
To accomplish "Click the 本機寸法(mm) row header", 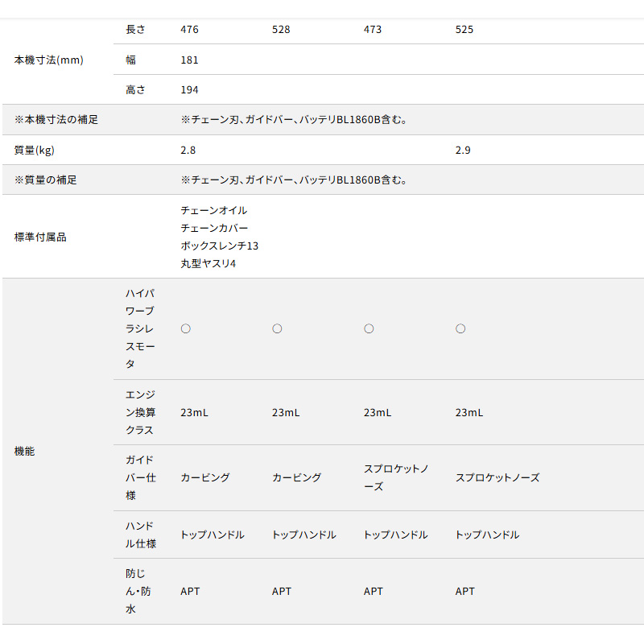I will 49,60.
